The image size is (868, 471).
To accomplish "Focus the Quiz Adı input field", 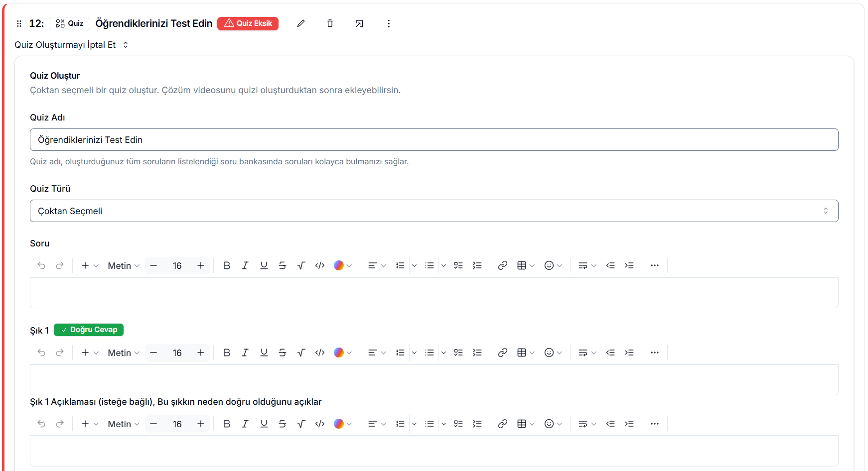I will pos(434,140).
